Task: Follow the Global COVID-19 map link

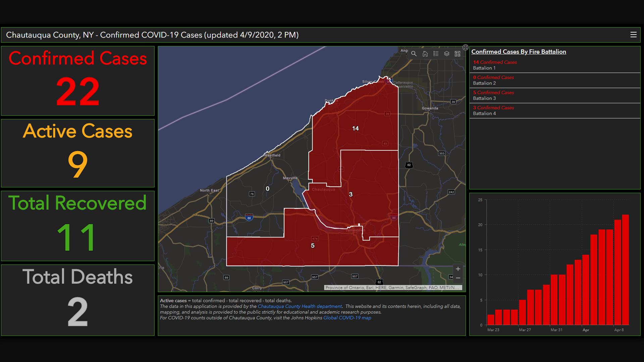Action: click(x=347, y=318)
